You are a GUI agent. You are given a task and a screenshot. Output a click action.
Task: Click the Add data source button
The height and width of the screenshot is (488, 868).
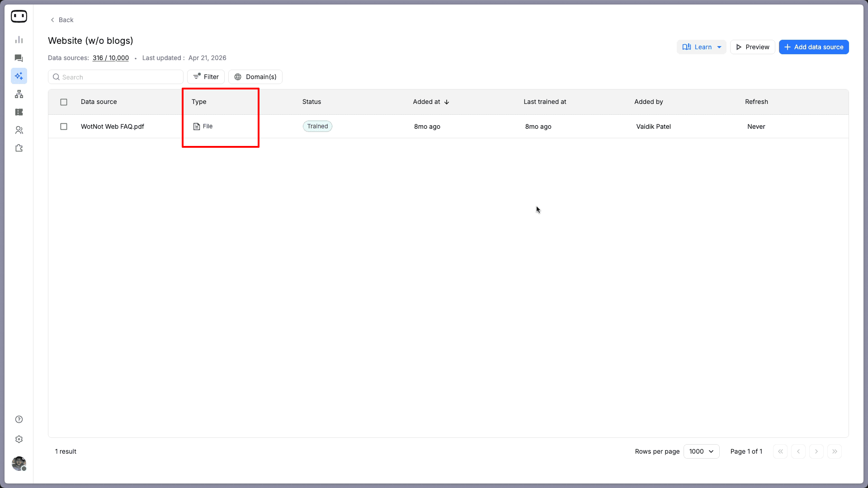813,47
